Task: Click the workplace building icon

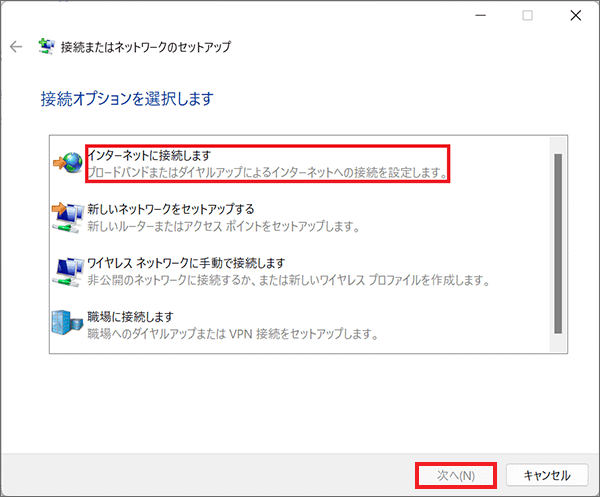Action: point(67,323)
